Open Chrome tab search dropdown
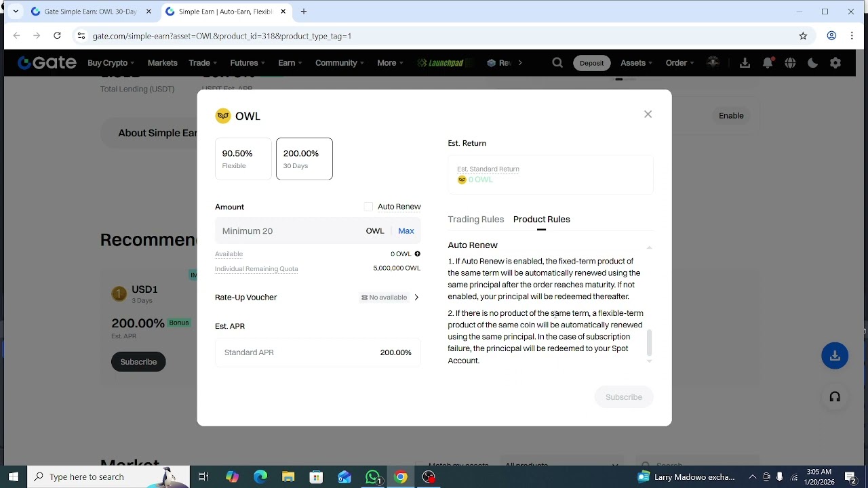The width and height of the screenshot is (868, 488). 16,12
